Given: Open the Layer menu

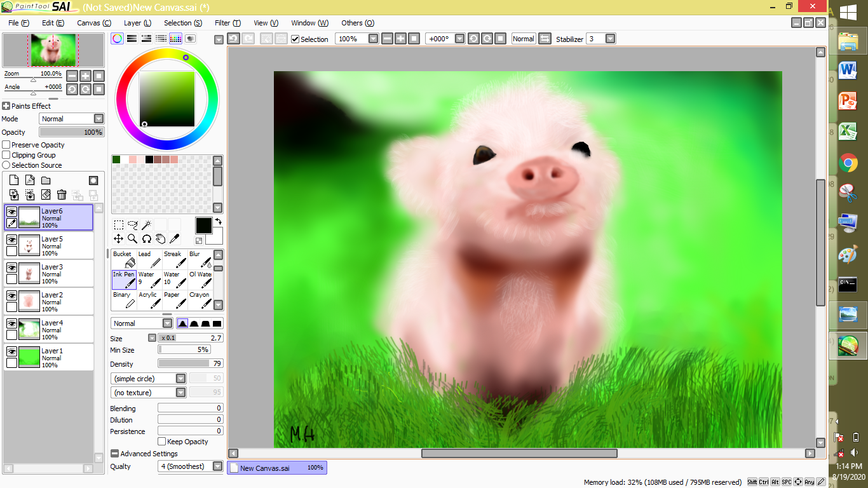Looking at the screenshot, I should point(137,23).
